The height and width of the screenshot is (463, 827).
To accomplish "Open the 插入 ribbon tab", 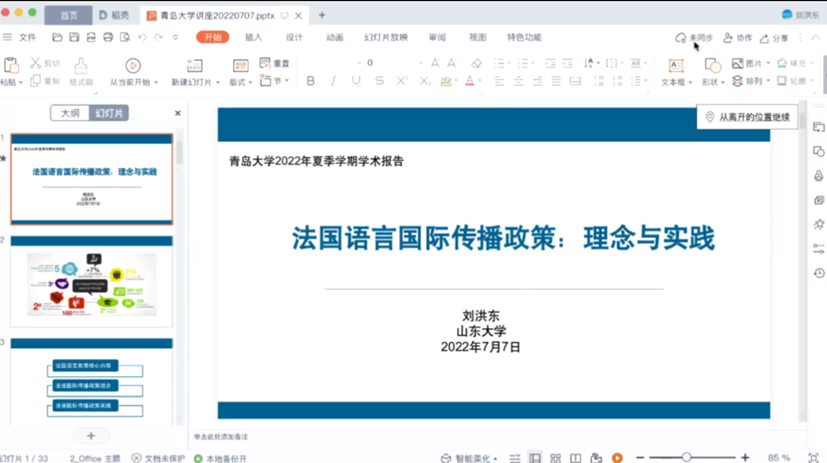I will click(x=253, y=37).
